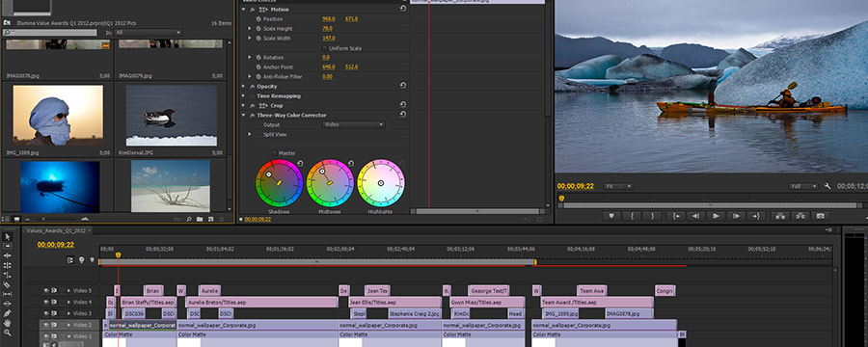
Task: Select the Slide tool
Action: [7, 304]
